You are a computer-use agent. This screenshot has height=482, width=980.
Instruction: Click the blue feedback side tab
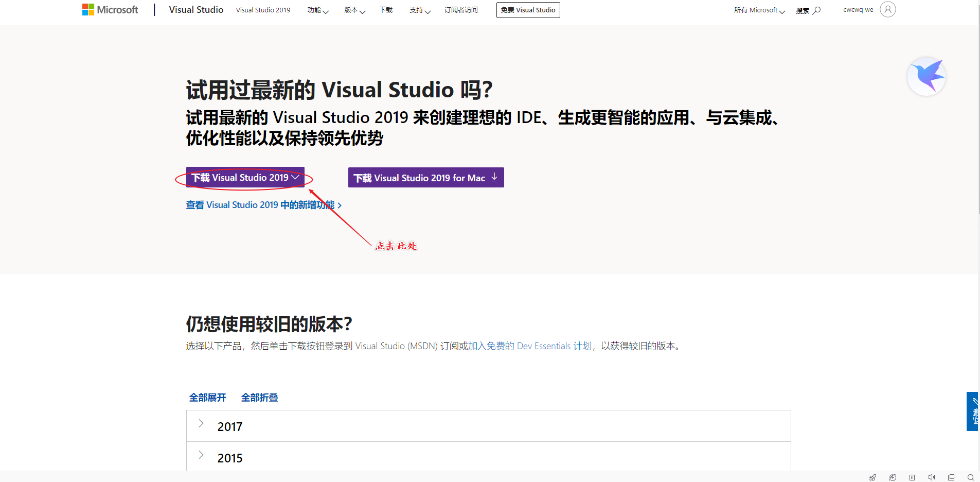972,411
